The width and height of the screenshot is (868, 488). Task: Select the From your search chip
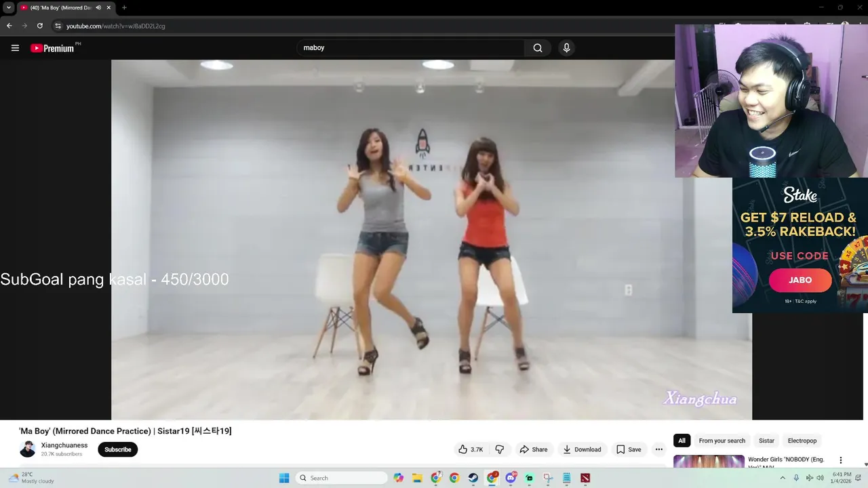722,441
